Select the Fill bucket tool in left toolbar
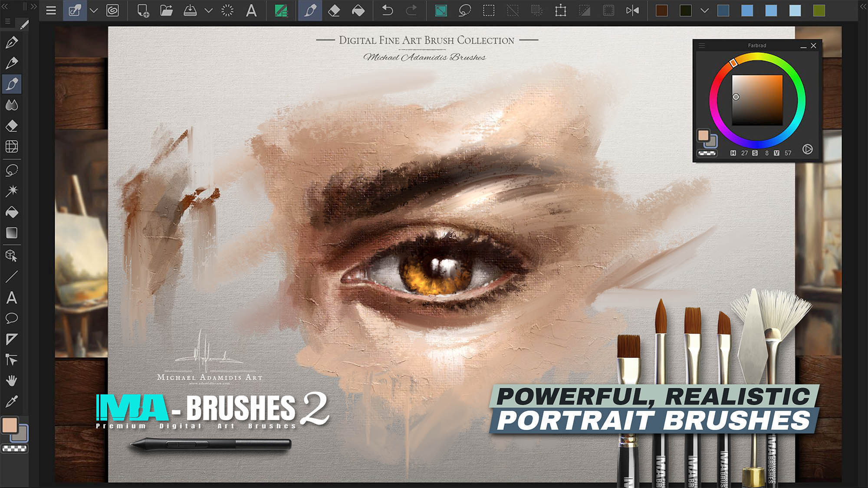 (12, 212)
